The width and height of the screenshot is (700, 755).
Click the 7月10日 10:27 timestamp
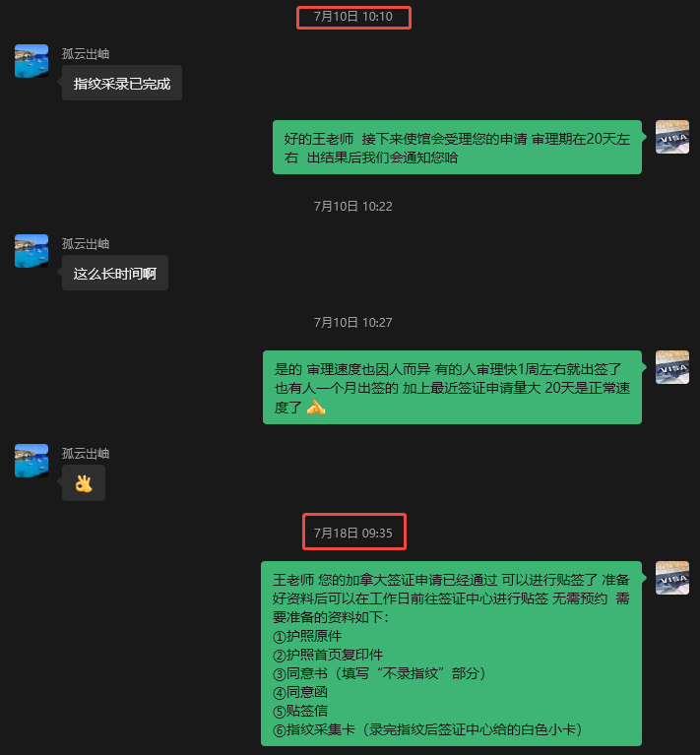tap(353, 323)
